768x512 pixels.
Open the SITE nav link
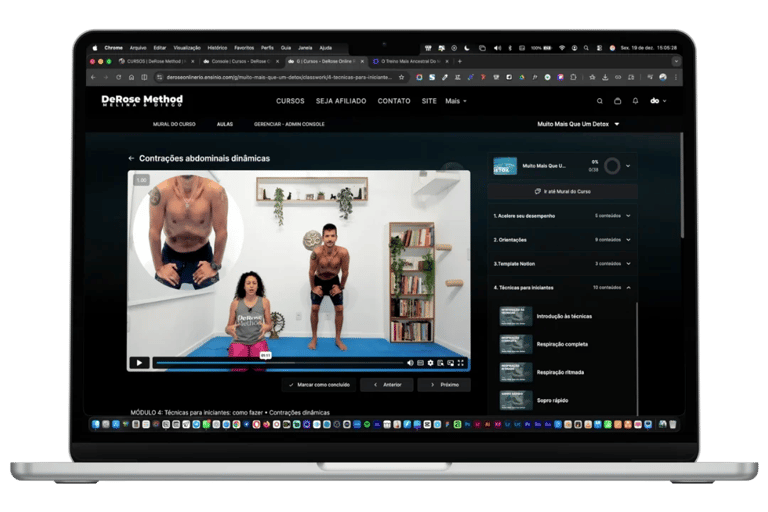coord(429,101)
